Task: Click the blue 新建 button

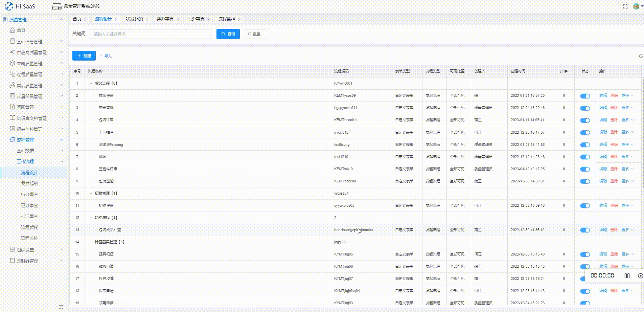Action: (x=84, y=56)
